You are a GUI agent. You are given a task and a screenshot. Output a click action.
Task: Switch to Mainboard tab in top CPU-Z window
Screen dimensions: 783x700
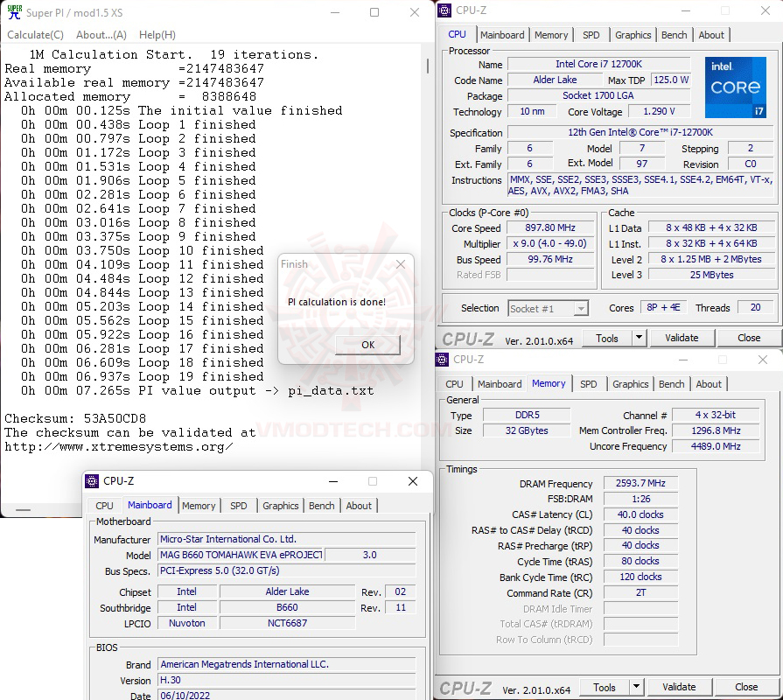coord(502,35)
